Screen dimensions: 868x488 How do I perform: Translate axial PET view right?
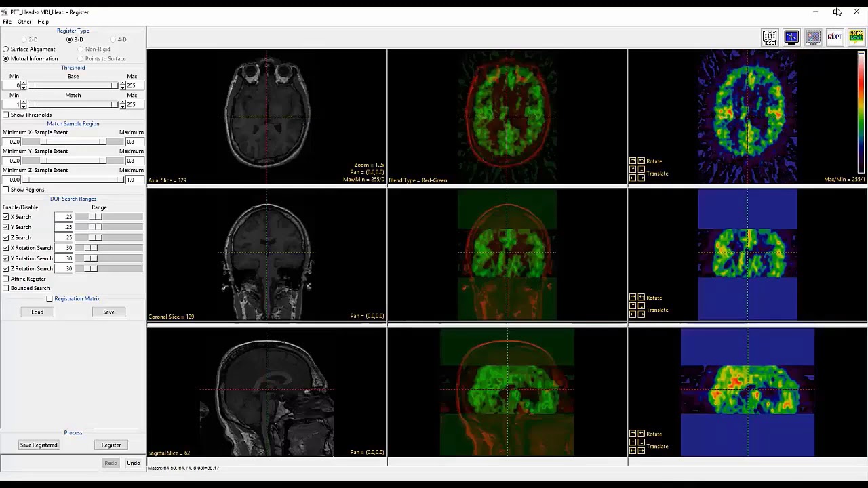pyautogui.click(x=642, y=178)
